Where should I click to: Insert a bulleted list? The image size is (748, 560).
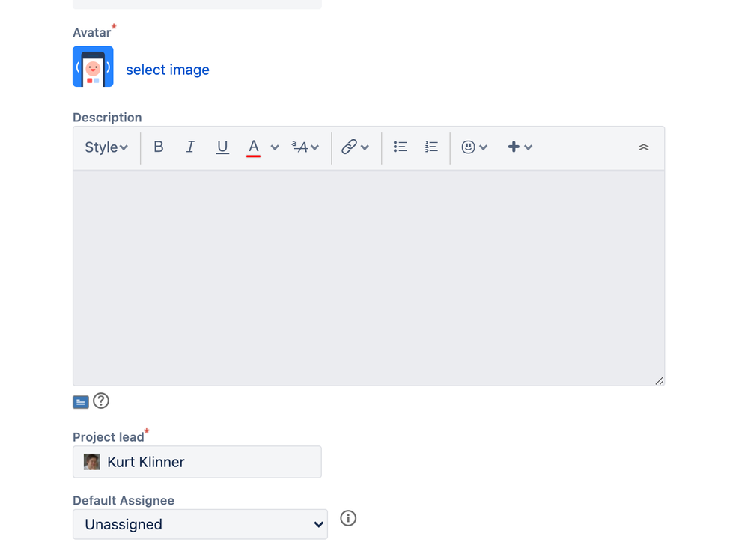[x=400, y=147]
